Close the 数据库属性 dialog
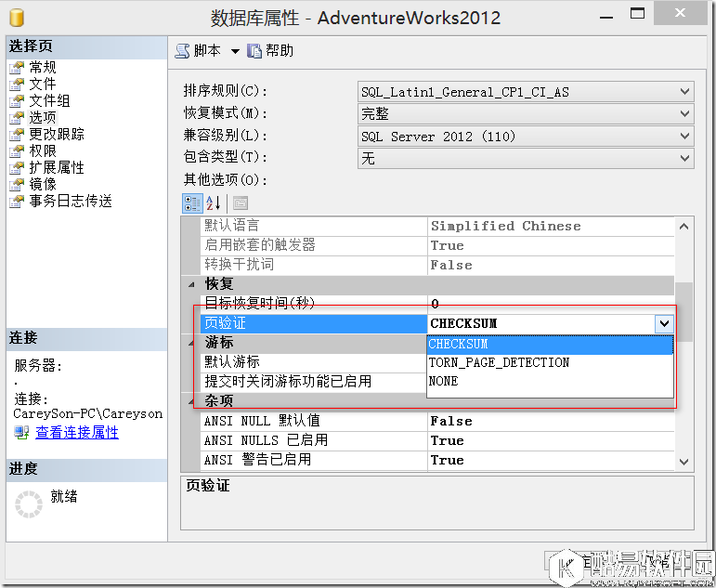The height and width of the screenshot is (588, 716). coord(681,13)
